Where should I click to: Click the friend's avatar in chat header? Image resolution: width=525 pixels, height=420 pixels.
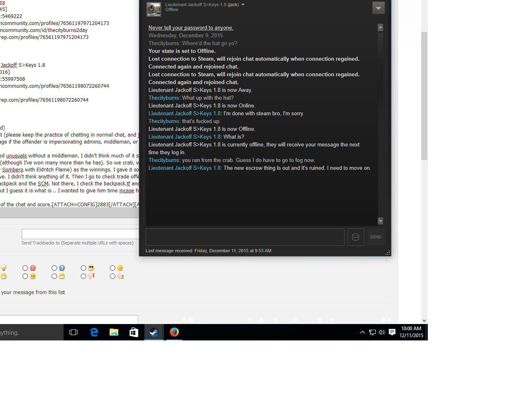[154, 9]
